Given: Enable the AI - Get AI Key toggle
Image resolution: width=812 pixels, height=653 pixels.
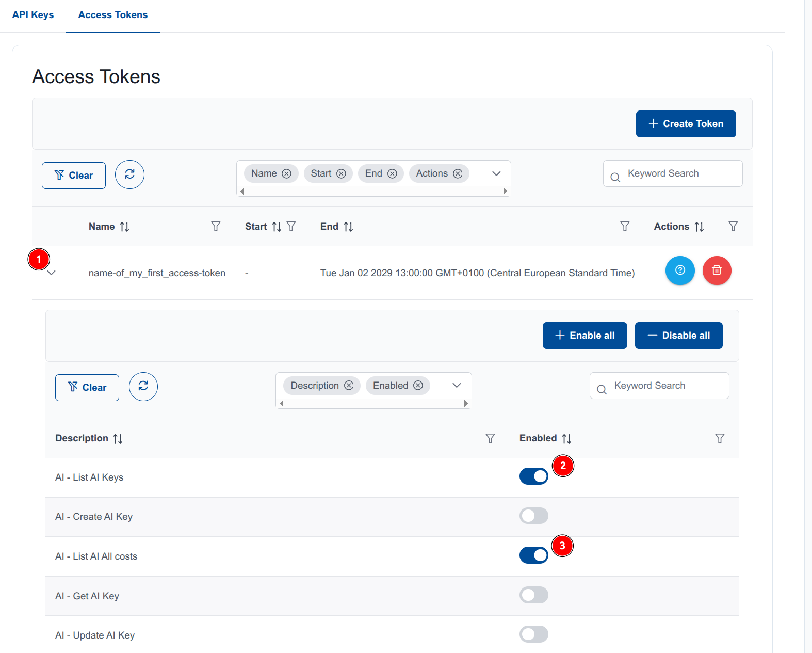Looking at the screenshot, I should pos(534,595).
